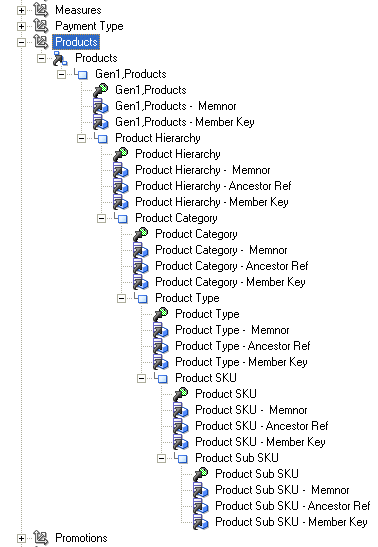
Task: Expand the Measures node
Action: click(x=21, y=10)
